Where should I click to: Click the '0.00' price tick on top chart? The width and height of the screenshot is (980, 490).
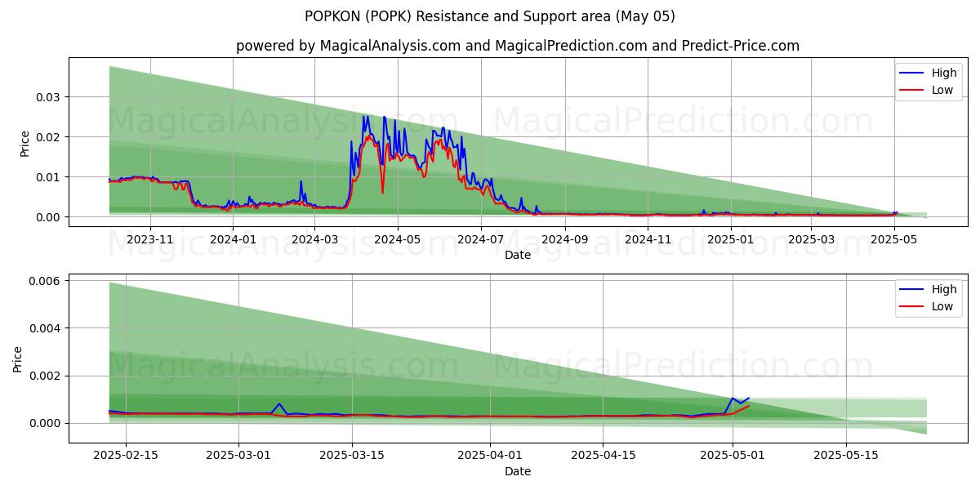pyautogui.click(x=50, y=216)
